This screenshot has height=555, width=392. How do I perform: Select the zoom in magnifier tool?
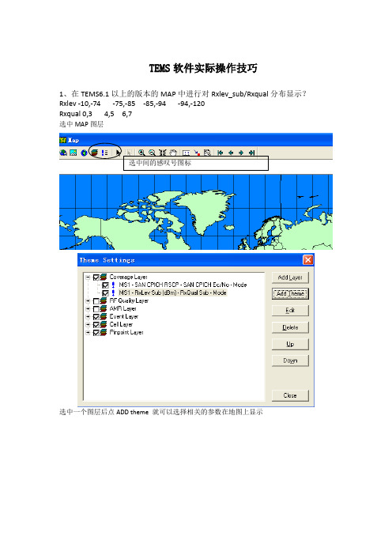pos(141,153)
